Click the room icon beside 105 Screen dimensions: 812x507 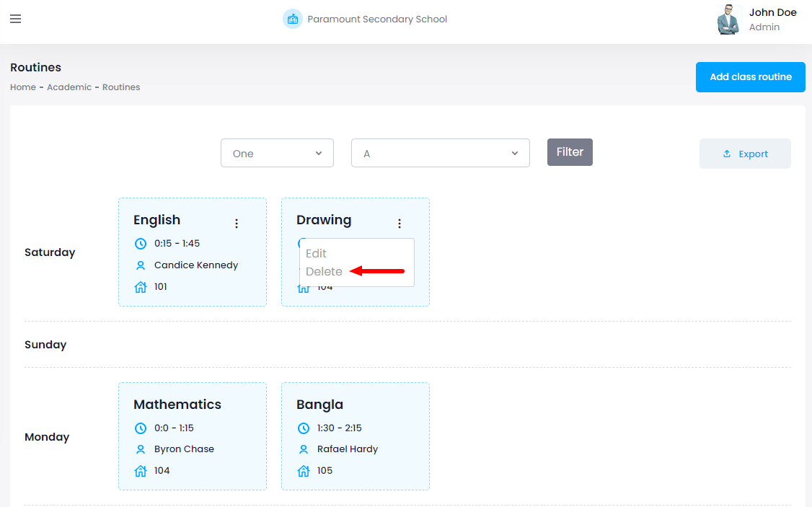click(304, 471)
